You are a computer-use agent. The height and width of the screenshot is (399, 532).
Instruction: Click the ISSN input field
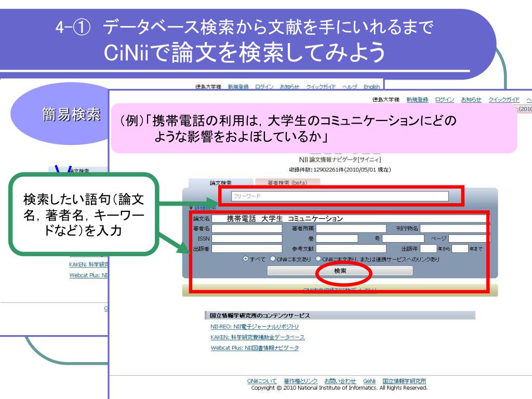(247, 238)
